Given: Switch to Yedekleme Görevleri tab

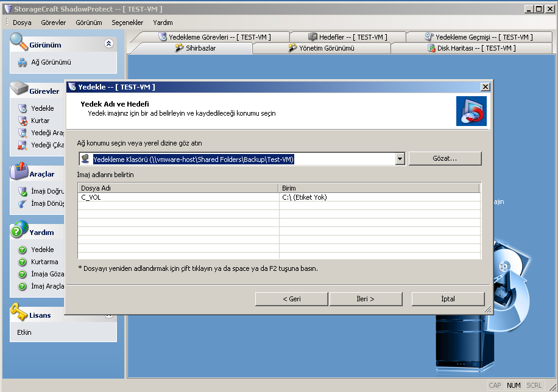Looking at the screenshot, I should [214, 37].
